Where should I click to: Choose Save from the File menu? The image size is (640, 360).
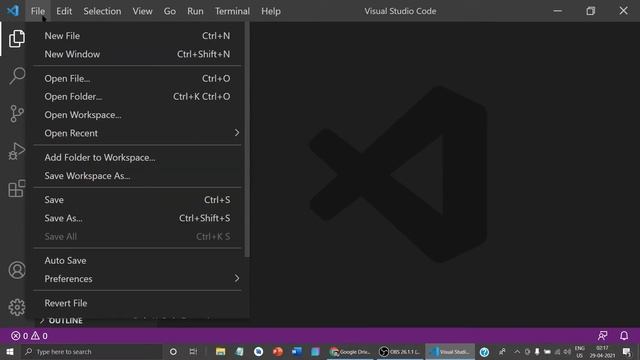137,200
